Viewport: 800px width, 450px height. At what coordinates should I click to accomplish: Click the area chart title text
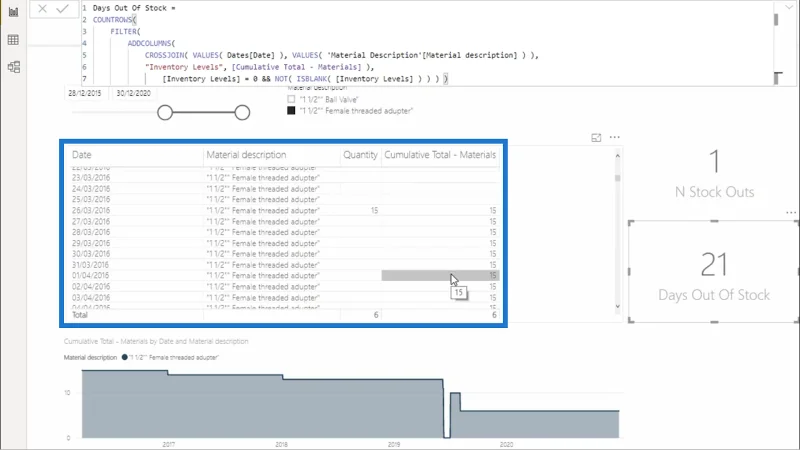coord(156,341)
